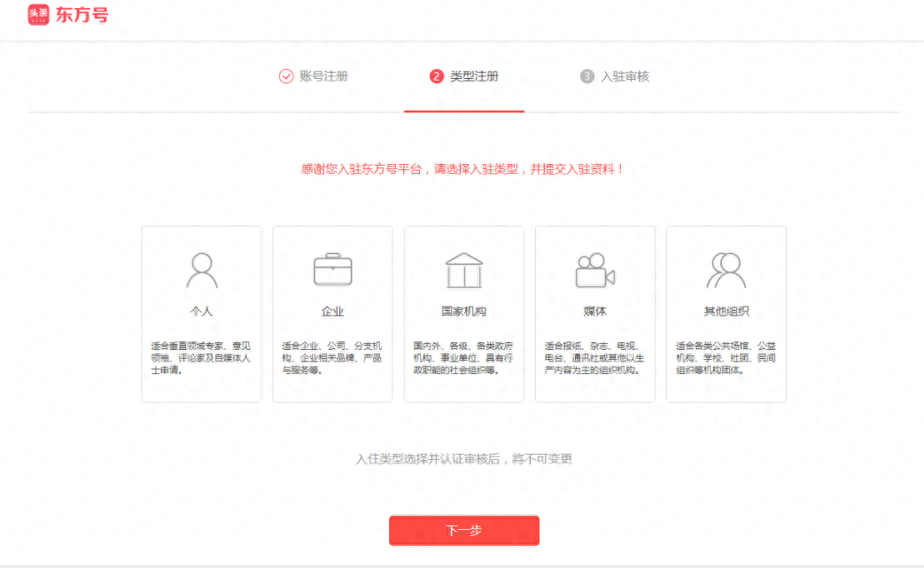Click the red 感谢您入驻东方号平台 welcome message
Image resolution: width=924 pixels, height=568 pixels.
pos(462,170)
